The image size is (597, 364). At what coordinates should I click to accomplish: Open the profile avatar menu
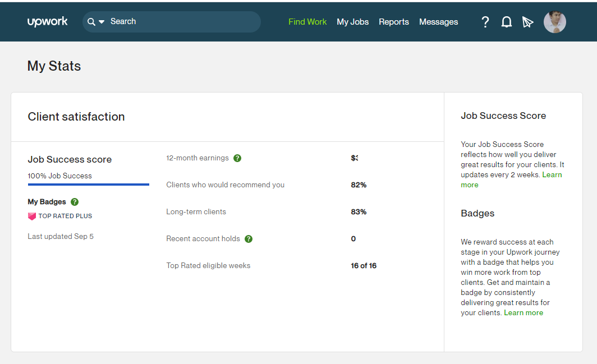[x=555, y=22]
